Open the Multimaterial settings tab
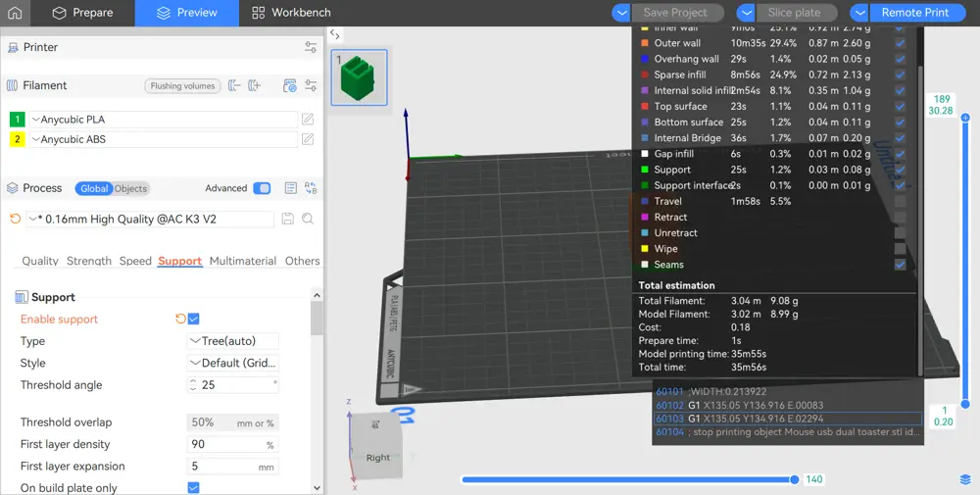The image size is (980, 495). [242, 261]
